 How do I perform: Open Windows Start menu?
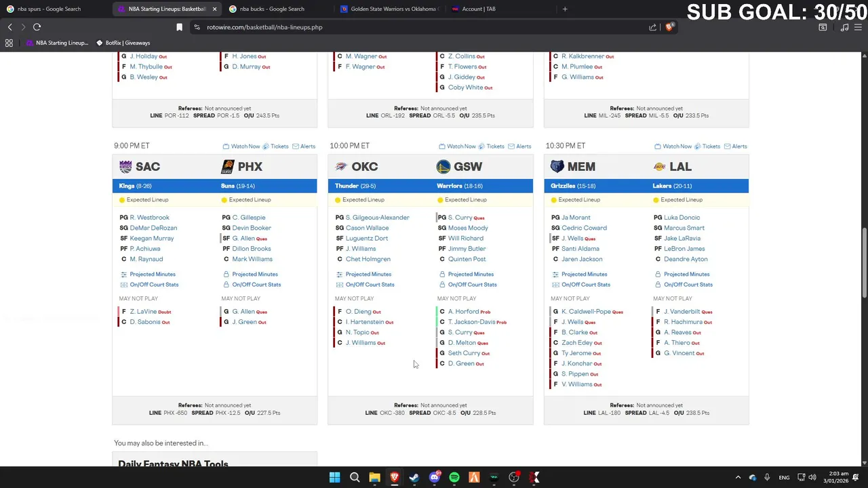334,478
